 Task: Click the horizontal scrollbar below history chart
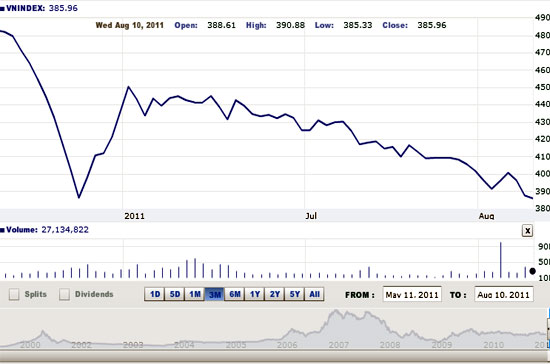(x=274, y=356)
